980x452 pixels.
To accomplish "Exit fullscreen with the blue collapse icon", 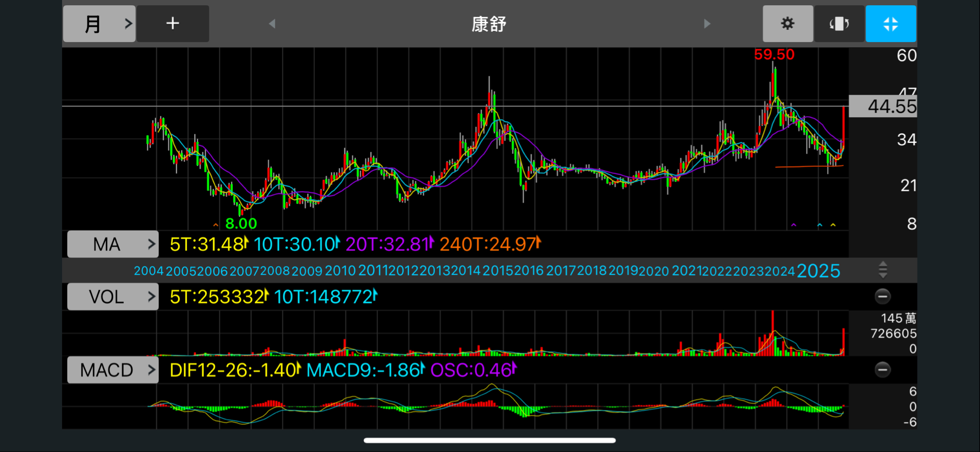I will pyautogui.click(x=890, y=24).
